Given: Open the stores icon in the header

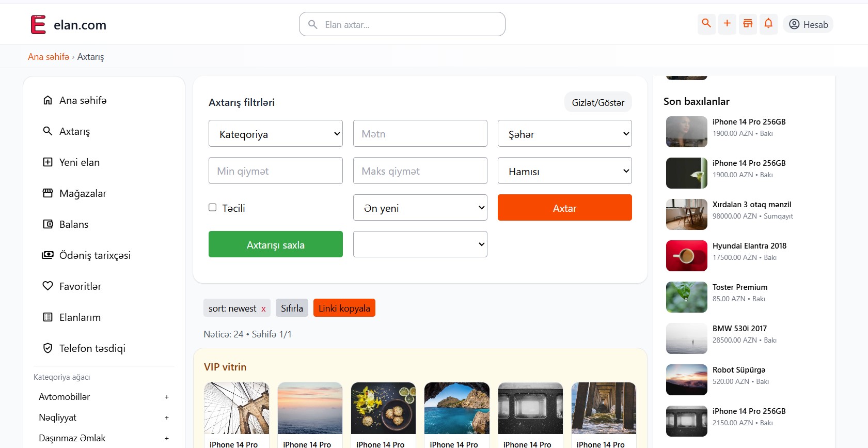Looking at the screenshot, I should pyautogui.click(x=748, y=24).
